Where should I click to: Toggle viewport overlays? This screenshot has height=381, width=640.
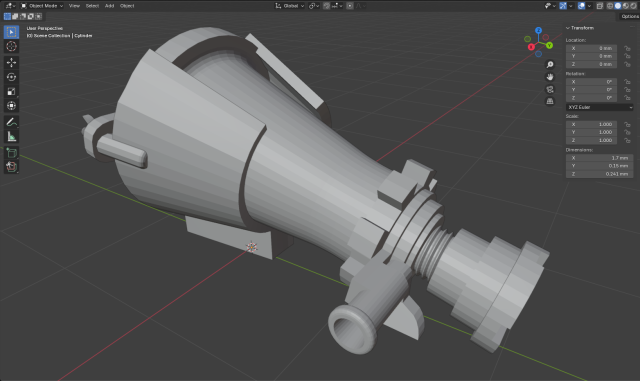(582, 6)
